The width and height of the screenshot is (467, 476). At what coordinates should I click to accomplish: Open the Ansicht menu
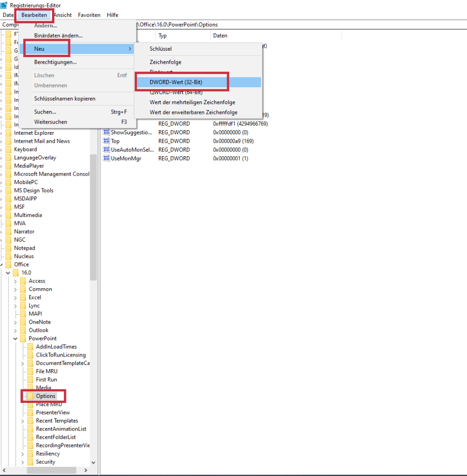[x=63, y=15]
